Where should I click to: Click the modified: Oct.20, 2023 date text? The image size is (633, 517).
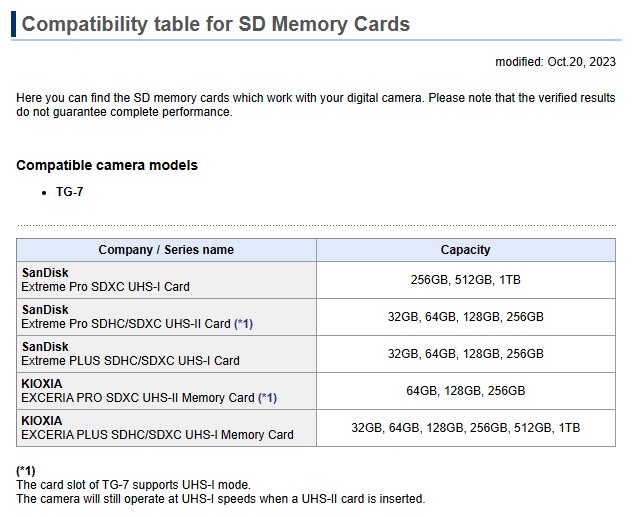pos(555,62)
